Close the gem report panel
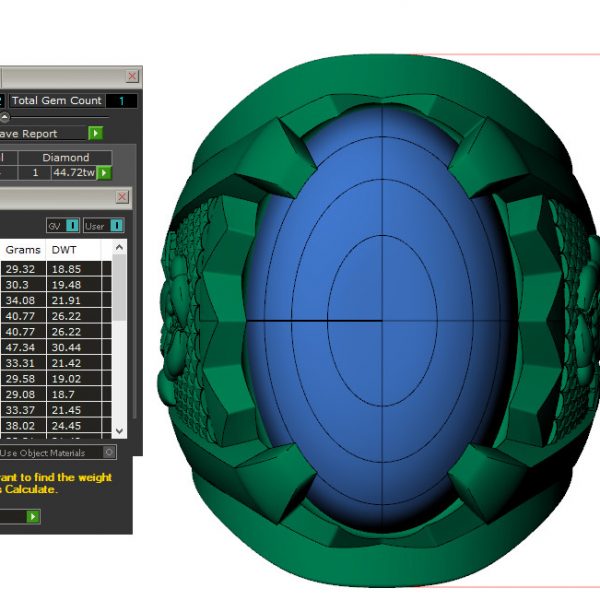Viewport: 600px width, 600px height. [x=132, y=76]
